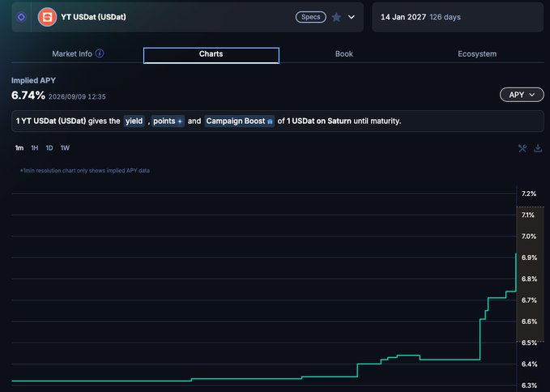Click the 1 USDat on Saturn text

click(x=319, y=121)
